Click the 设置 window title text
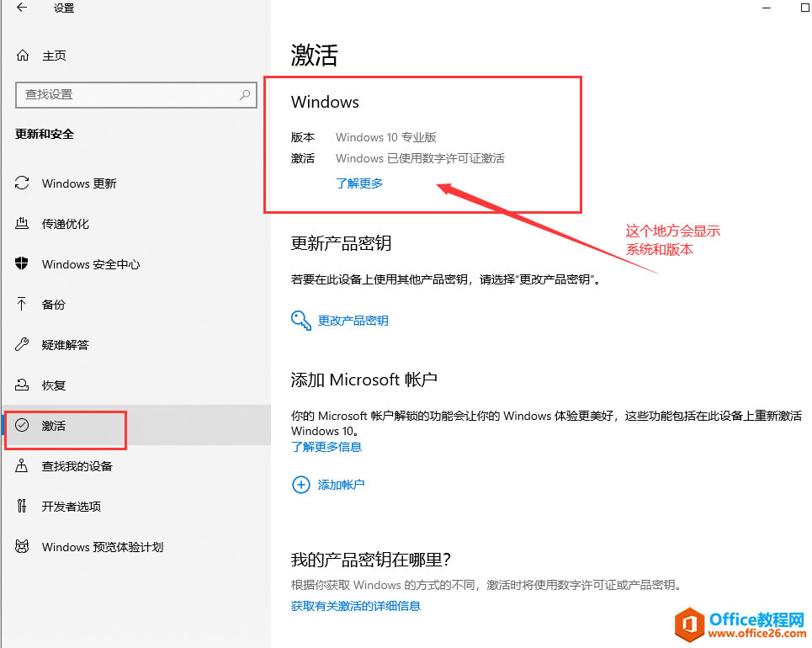 click(x=64, y=8)
